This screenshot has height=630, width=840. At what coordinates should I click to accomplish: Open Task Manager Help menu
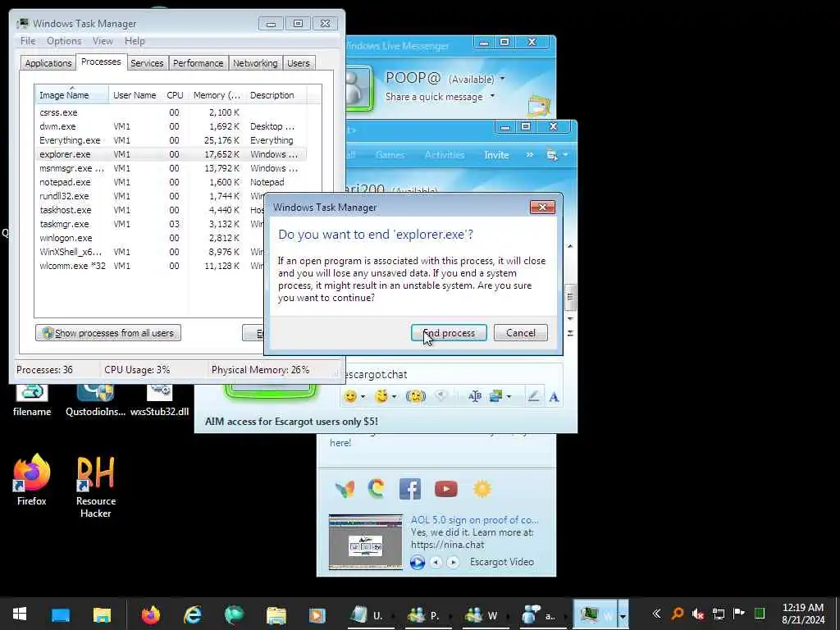click(x=135, y=41)
